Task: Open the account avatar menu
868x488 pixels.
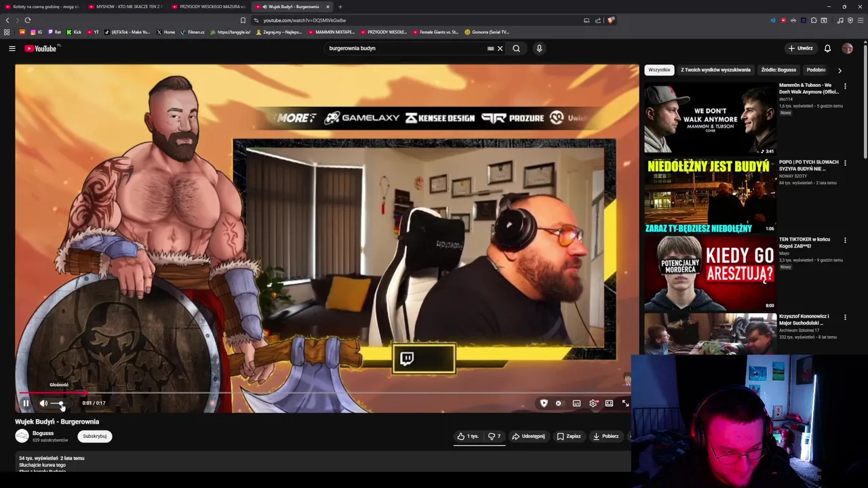Action: tap(847, 48)
